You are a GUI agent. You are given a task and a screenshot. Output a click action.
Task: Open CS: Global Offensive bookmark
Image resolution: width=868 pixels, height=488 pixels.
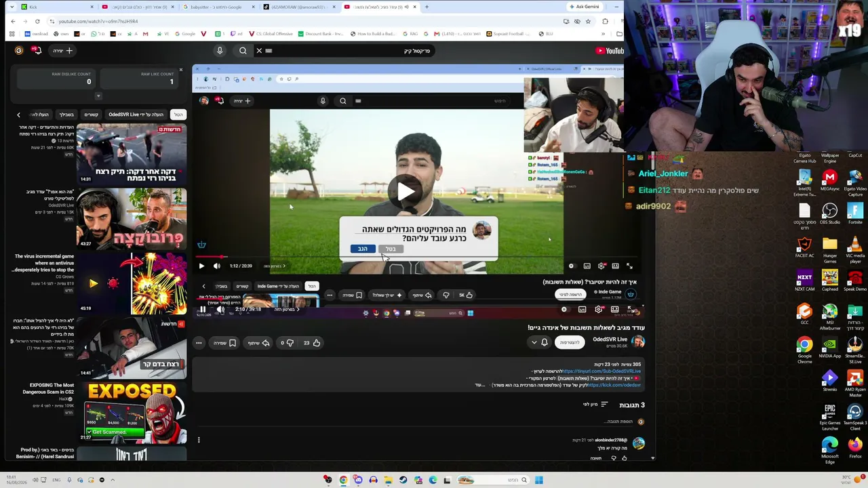tap(271, 34)
